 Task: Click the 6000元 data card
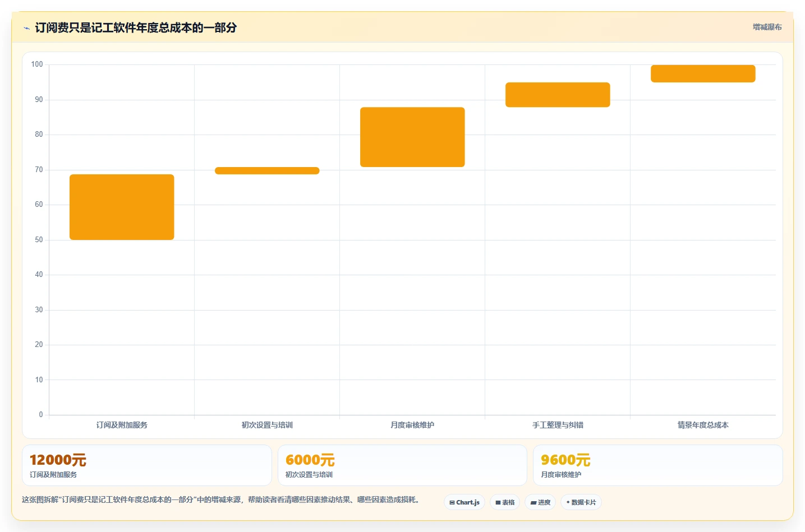pyautogui.click(x=402, y=465)
